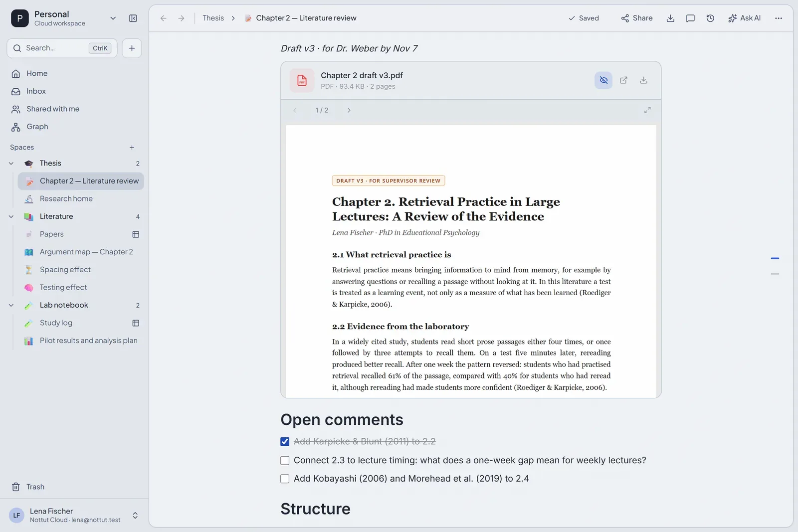This screenshot has height=532, width=798.
Task: Open Ask AI assistant
Action: pyautogui.click(x=744, y=18)
